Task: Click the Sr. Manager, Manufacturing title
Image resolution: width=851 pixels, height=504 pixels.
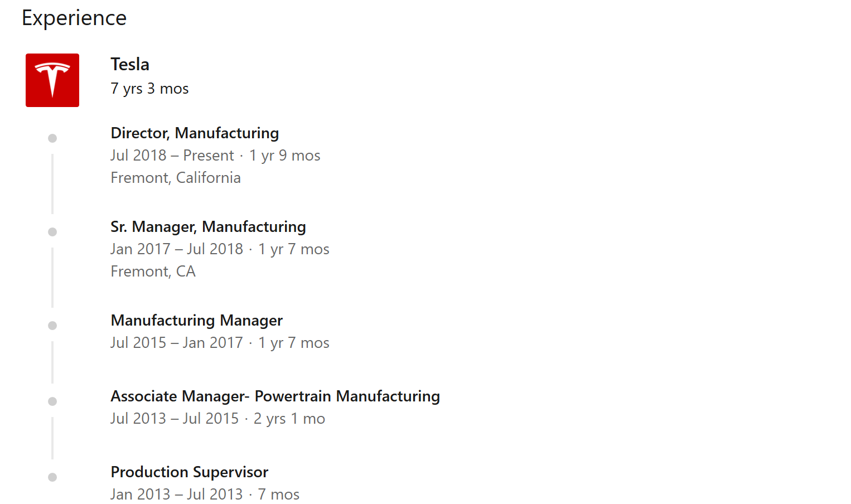Action: click(208, 227)
